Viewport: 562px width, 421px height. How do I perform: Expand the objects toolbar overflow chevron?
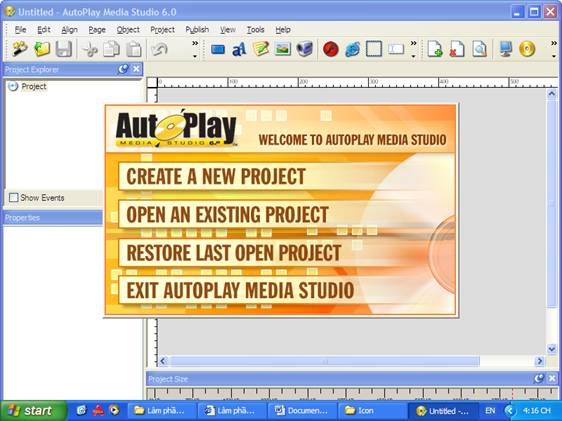413,49
